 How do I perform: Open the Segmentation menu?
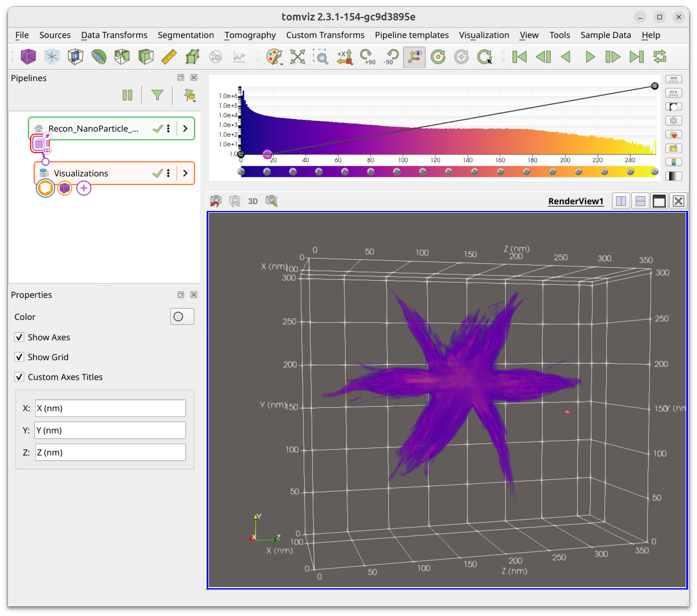186,35
